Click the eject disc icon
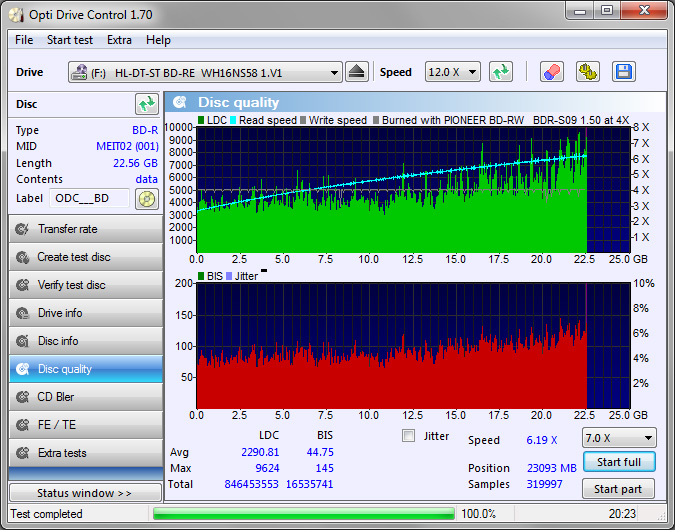The height and width of the screenshot is (530, 675). 358,72
